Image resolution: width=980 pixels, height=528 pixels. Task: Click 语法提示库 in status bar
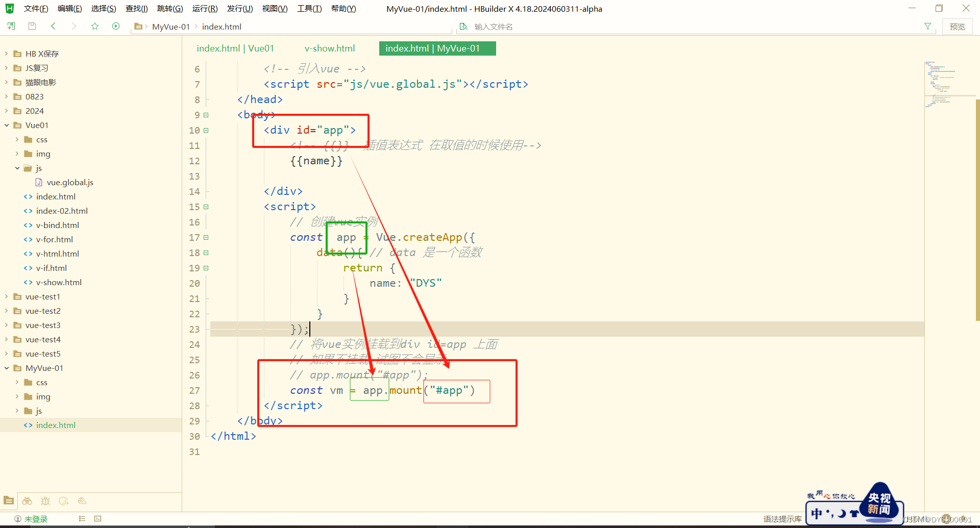[x=782, y=519]
